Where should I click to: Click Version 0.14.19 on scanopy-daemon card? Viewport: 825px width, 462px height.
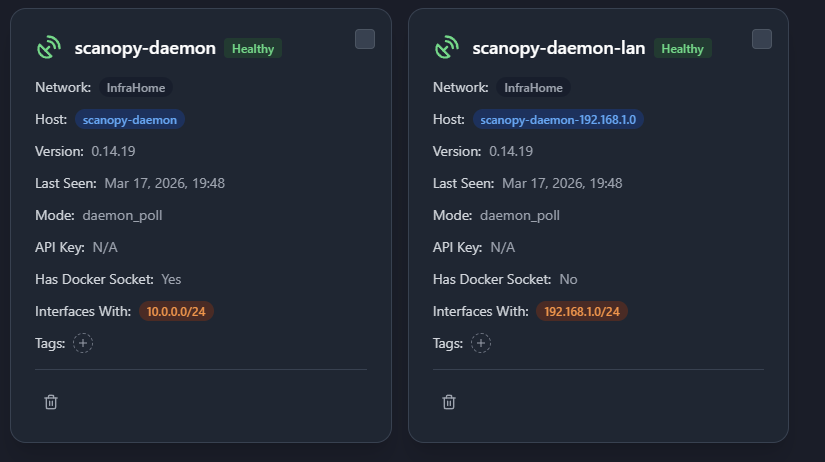click(113, 151)
